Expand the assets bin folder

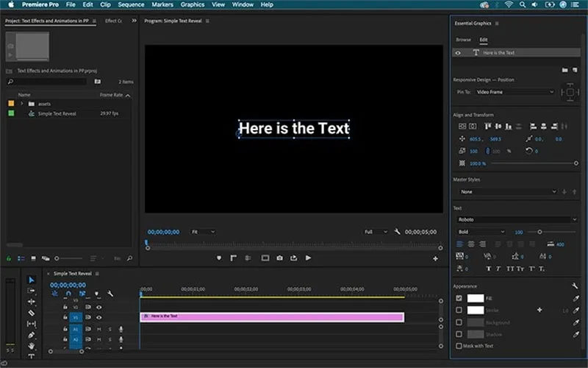point(22,104)
